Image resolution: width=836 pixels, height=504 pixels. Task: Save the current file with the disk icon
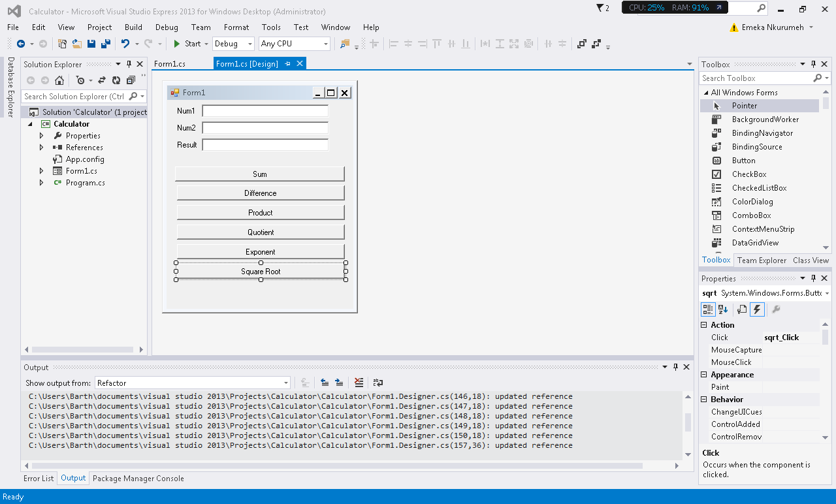coord(91,44)
